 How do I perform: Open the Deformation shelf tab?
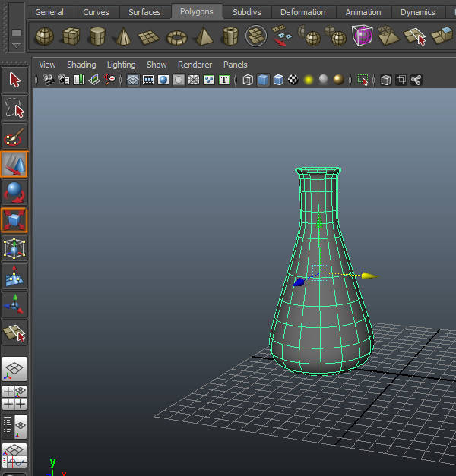click(302, 12)
